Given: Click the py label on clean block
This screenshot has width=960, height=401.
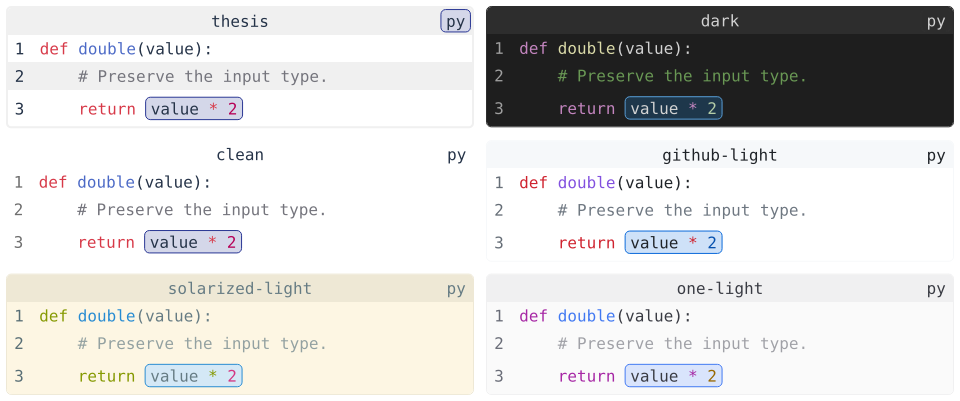Looking at the screenshot, I should (x=456, y=155).
